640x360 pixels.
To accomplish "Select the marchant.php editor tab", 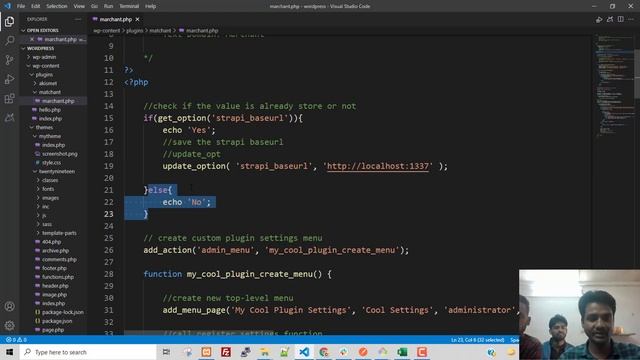I will [116, 19].
